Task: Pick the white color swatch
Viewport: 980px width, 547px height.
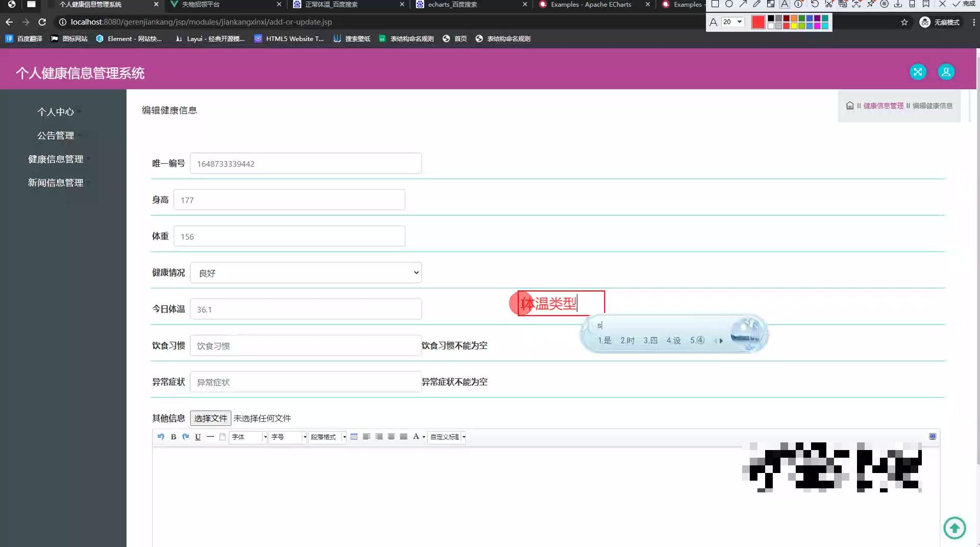Action: [x=771, y=26]
